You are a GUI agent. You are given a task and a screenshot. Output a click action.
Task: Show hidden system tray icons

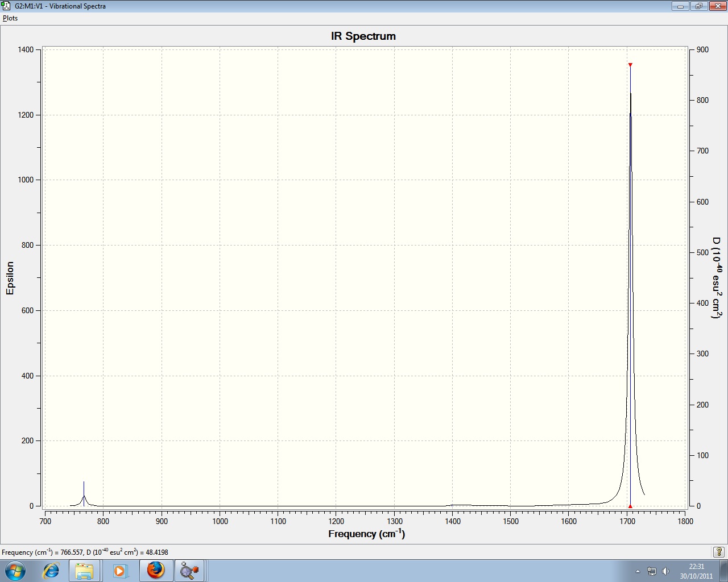pos(638,571)
